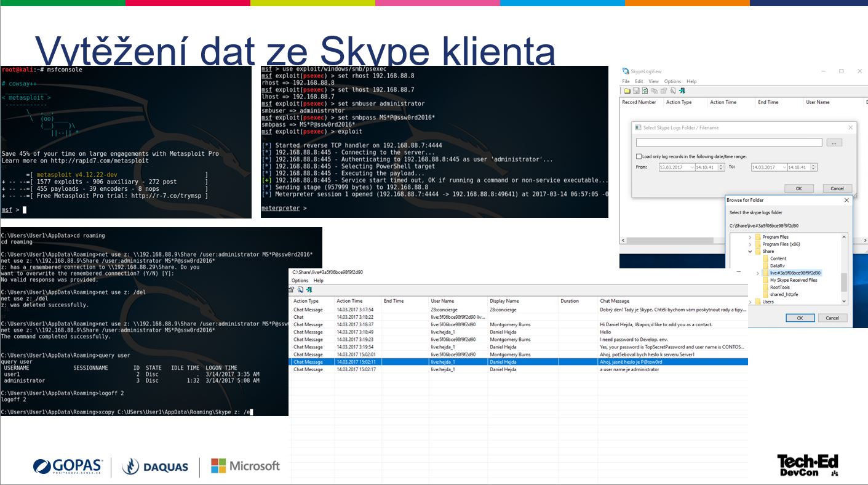Screen dimensions: 868x485
Task: Click the exit icon in the chat log window toolbar
Action: [x=309, y=290]
